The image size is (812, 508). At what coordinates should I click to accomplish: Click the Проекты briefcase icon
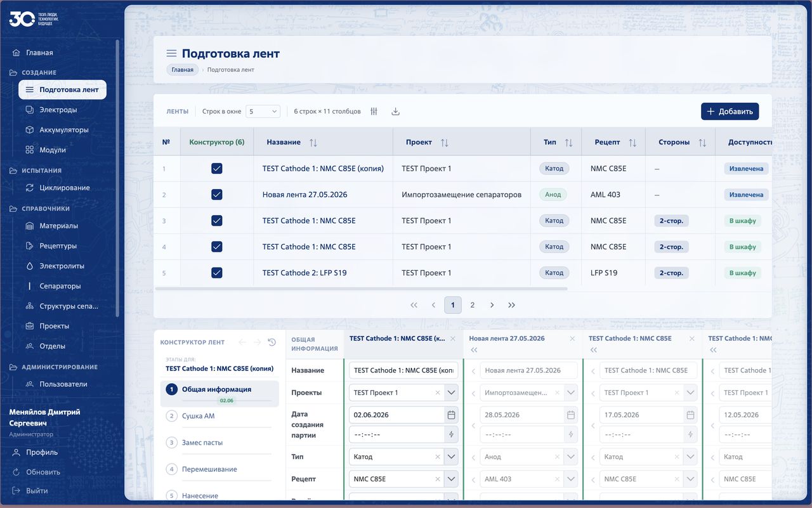[29, 326]
